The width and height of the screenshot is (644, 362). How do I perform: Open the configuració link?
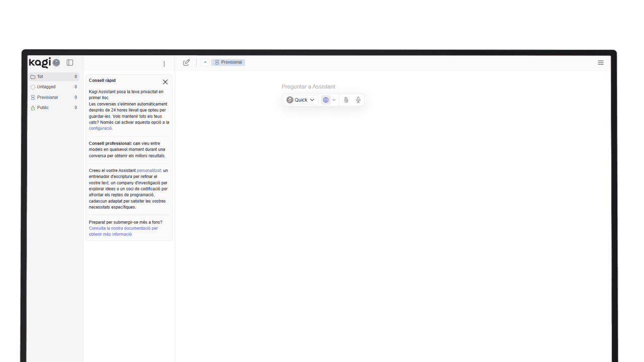click(100, 129)
